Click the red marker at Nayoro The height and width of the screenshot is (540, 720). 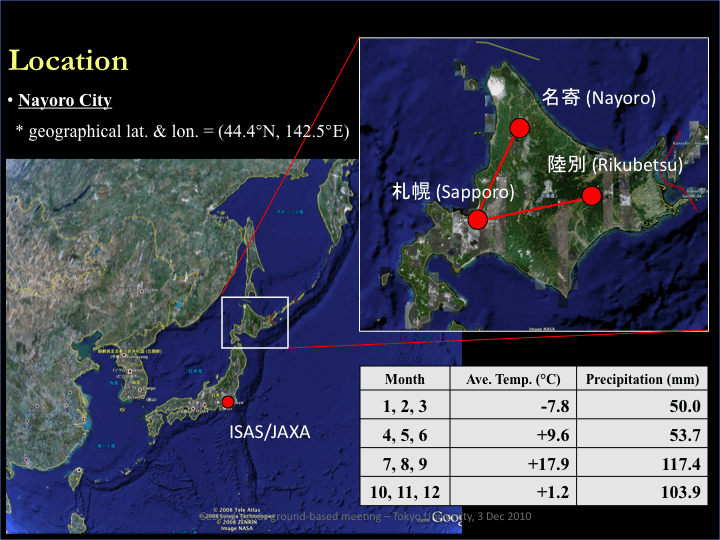520,128
